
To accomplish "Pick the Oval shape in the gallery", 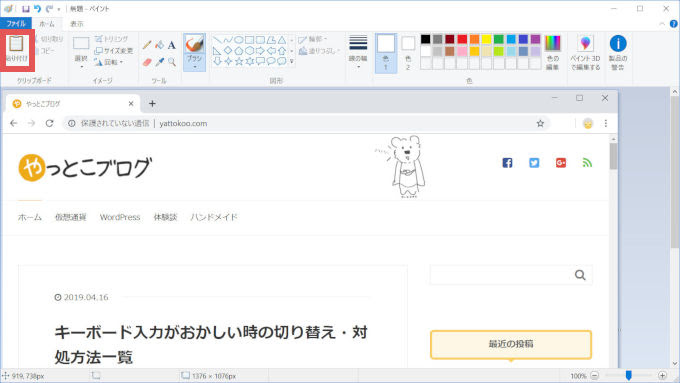I will (239, 40).
